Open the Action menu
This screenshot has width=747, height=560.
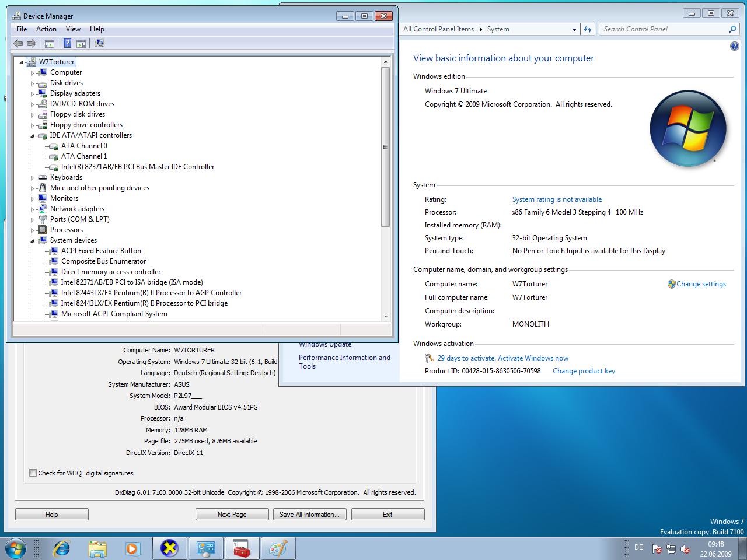click(x=46, y=29)
